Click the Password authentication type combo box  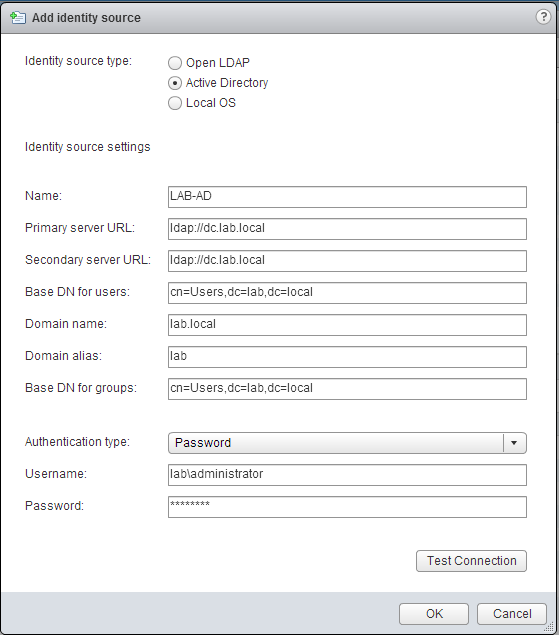pos(347,443)
